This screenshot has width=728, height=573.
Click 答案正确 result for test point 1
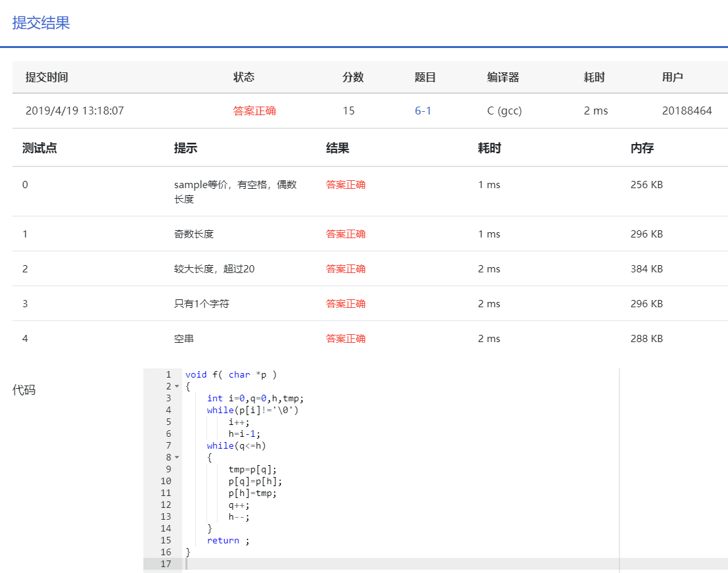[345, 234]
